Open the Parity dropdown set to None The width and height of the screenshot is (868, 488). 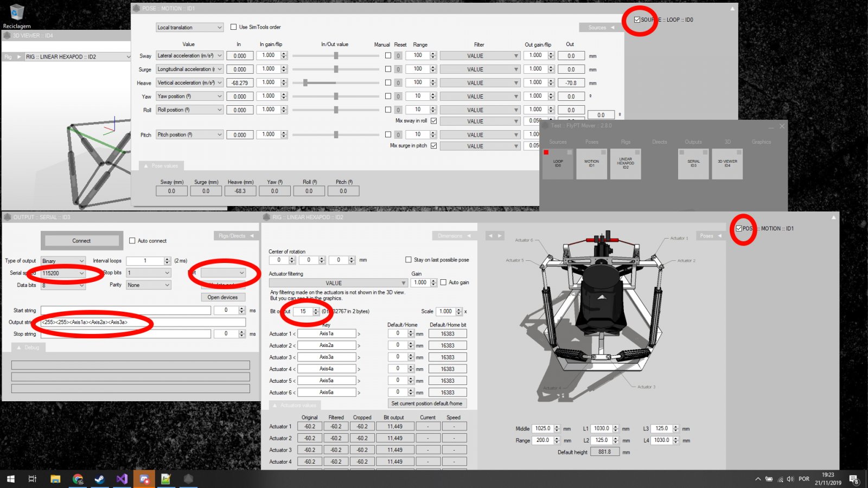pyautogui.click(x=149, y=285)
